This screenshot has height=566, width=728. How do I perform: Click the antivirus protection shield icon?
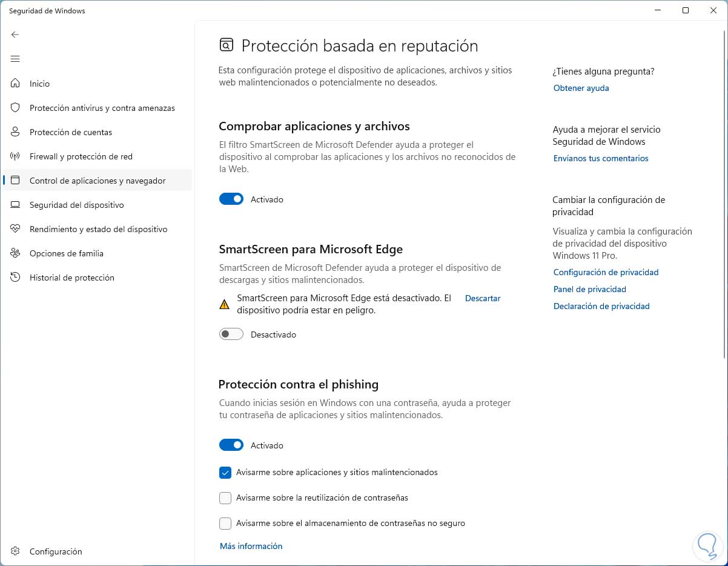tap(16, 108)
